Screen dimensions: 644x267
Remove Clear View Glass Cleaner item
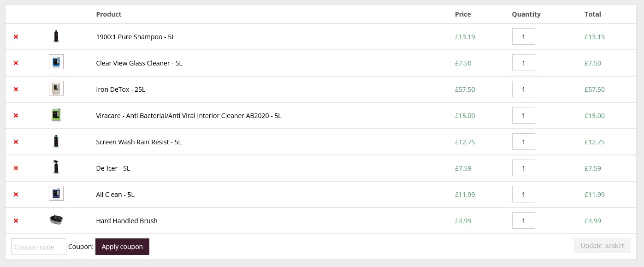[x=16, y=63]
